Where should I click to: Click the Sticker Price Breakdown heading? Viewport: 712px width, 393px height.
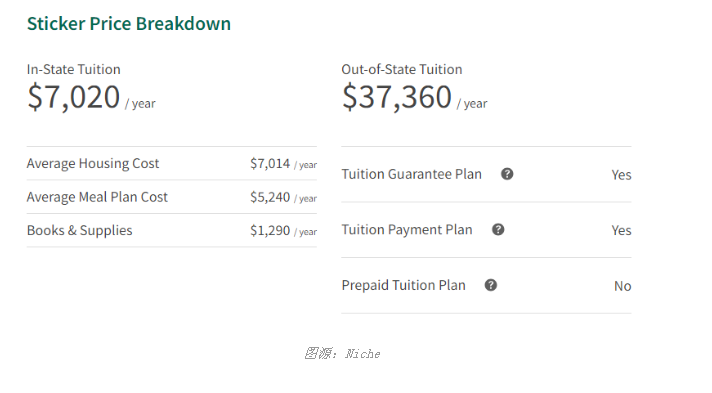[129, 24]
